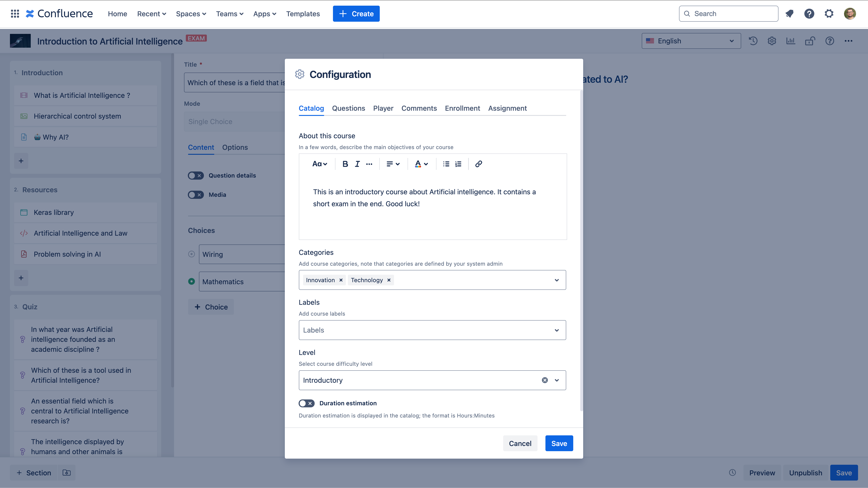Go to Templates in top navigation
This screenshot has height=488, width=868.
[303, 14]
